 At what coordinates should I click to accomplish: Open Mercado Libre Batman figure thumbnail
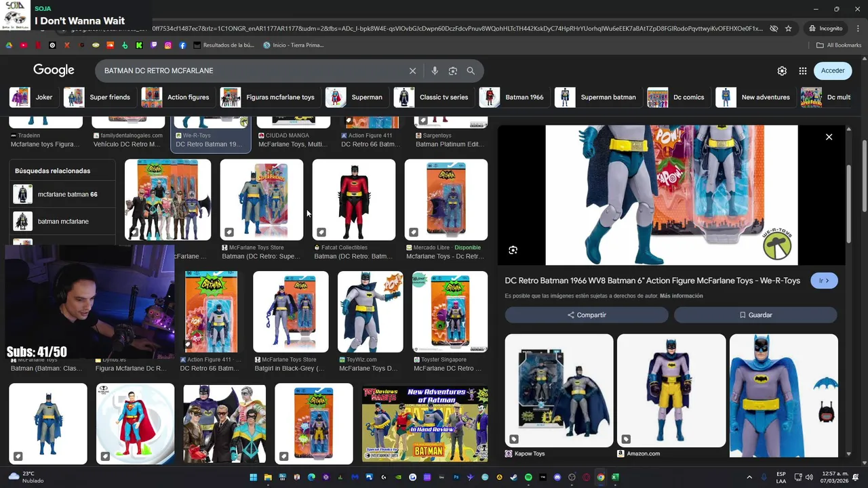[x=446, y=200]
